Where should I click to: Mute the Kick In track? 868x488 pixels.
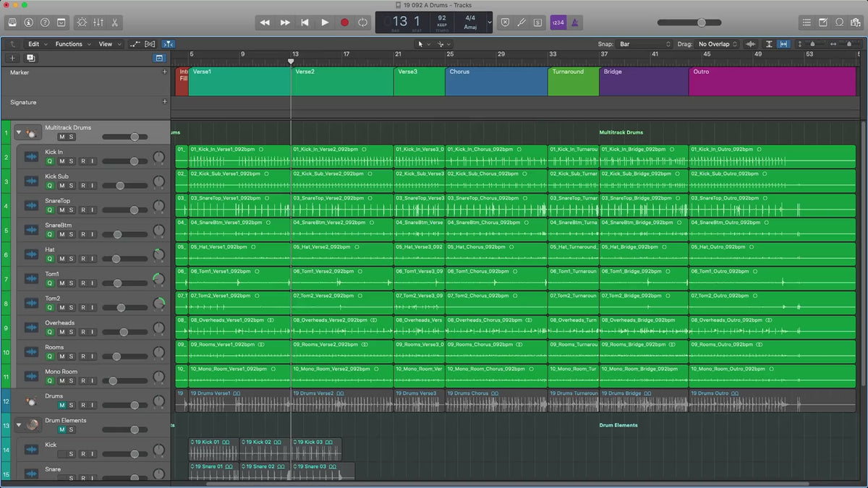[61, 161]
